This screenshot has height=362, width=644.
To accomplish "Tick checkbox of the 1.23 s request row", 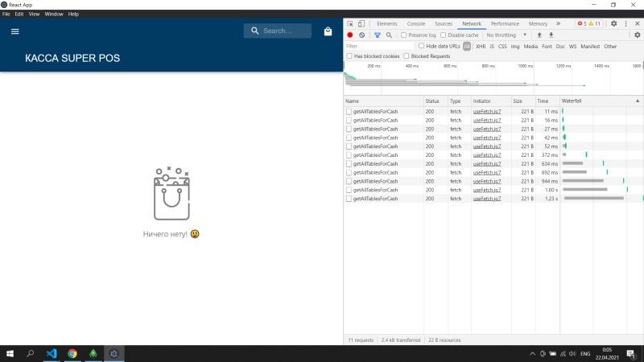I will pos(349,199).
